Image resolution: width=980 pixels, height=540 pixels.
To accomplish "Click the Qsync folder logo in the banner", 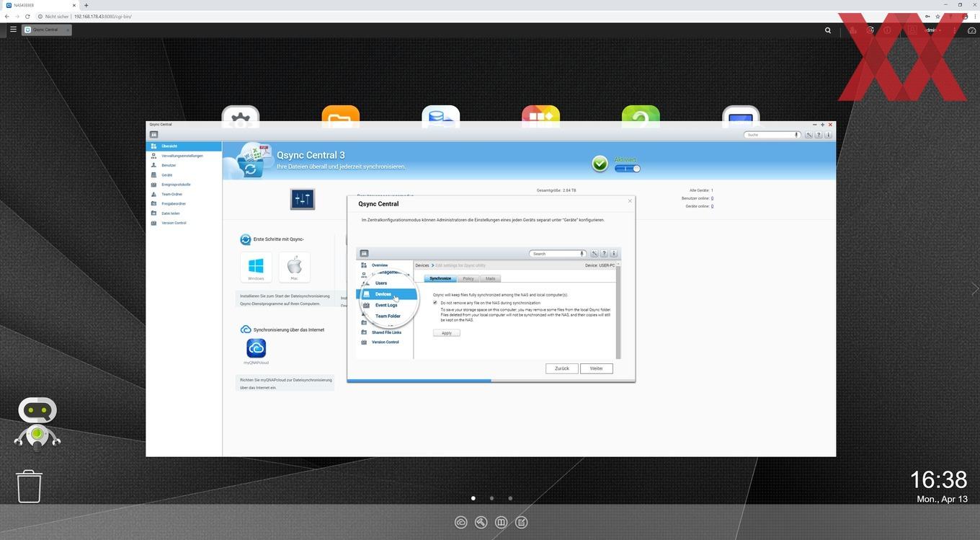I will point(249,160).
